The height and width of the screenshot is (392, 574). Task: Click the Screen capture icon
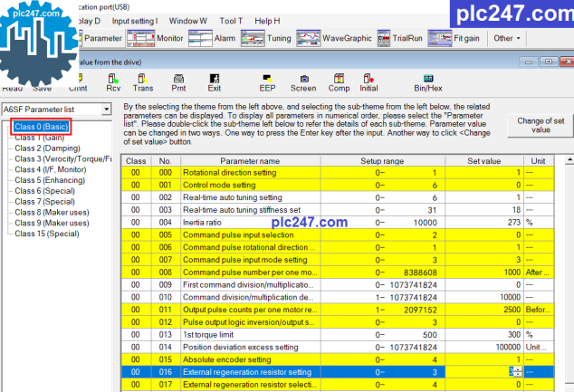(x=303, y=82)
